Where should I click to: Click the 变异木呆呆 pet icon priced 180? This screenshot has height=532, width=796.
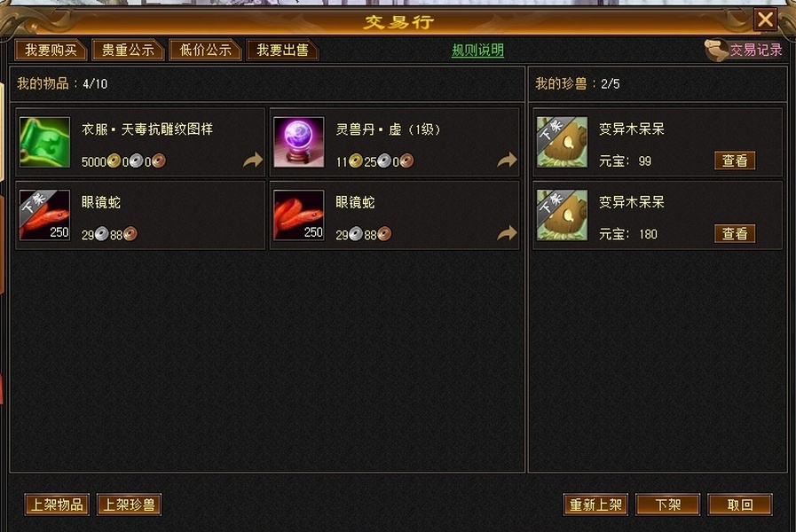[x=563, y=215]
